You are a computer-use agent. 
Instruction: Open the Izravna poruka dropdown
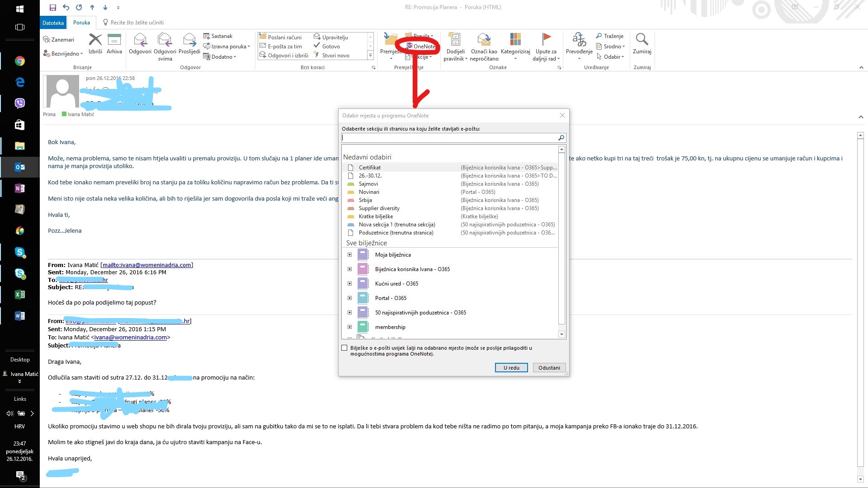tap(227, 47)
